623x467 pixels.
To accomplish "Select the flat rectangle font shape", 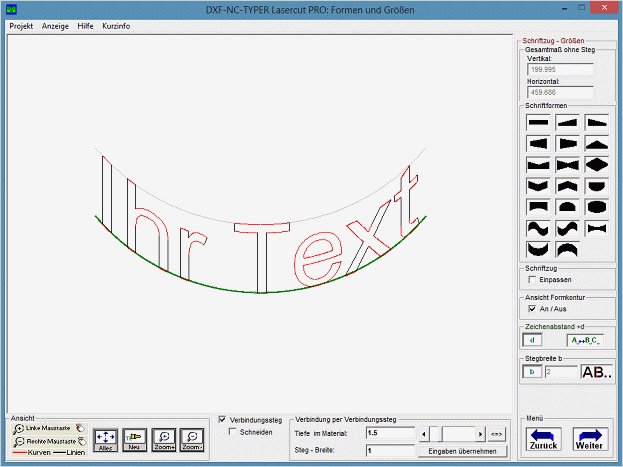I will [x=538, y=122].
